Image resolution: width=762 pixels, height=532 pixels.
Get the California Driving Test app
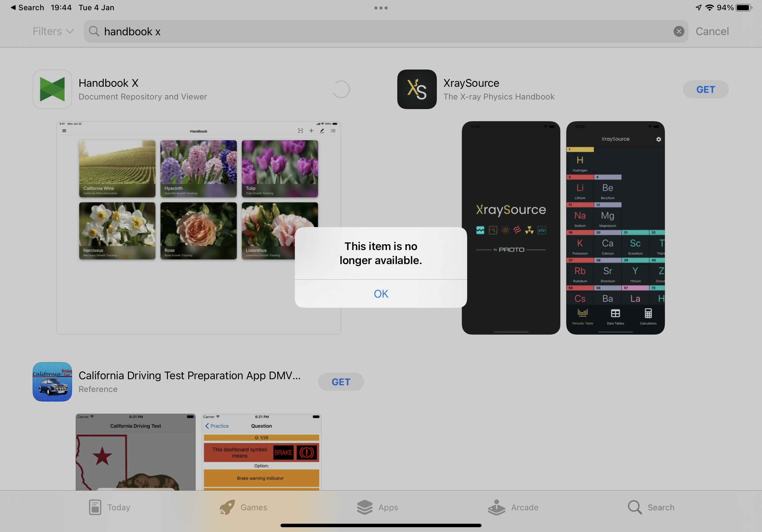coord(341,382)
